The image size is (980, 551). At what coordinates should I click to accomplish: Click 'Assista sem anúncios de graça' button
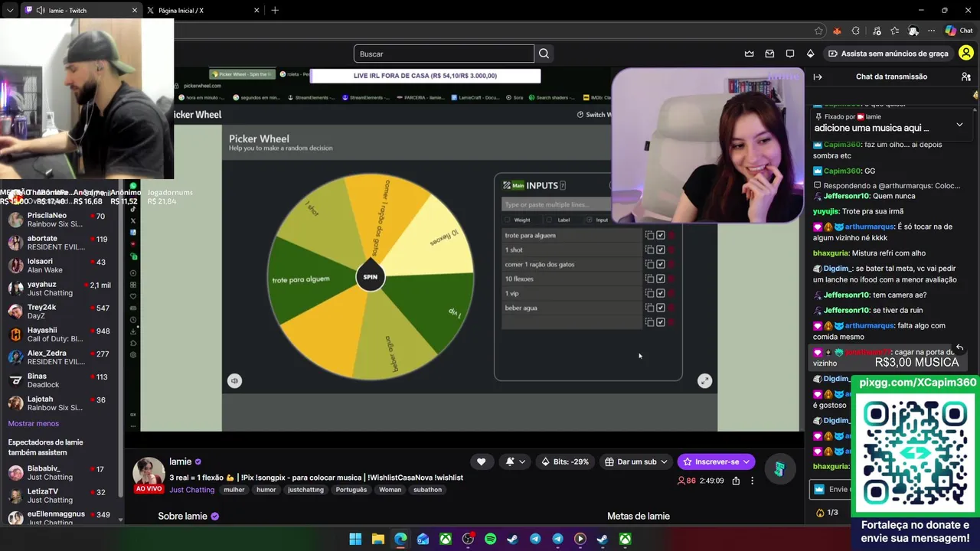(888, 54)
